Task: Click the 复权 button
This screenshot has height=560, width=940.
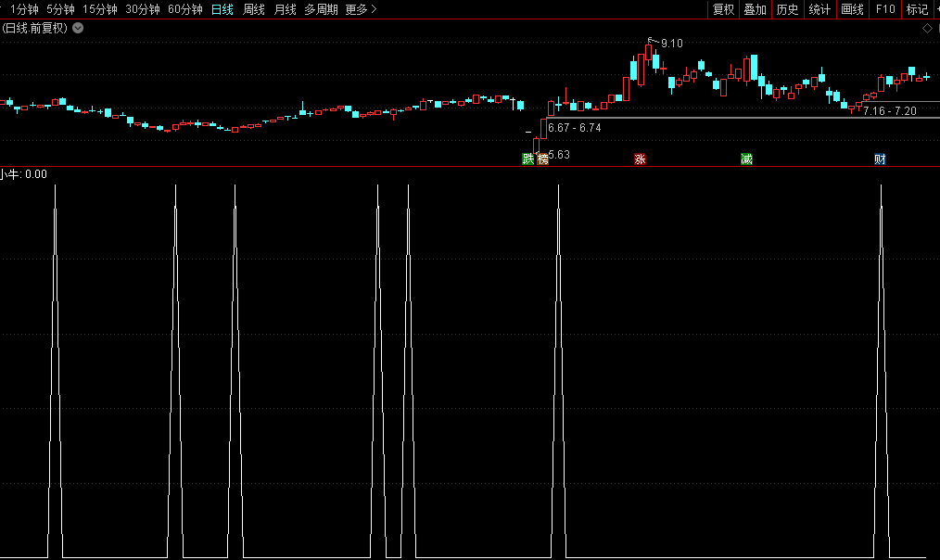Action: 723,9
